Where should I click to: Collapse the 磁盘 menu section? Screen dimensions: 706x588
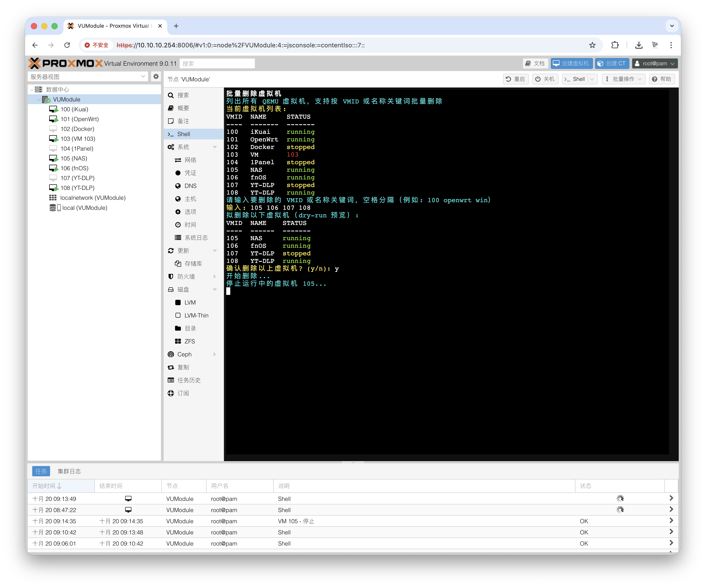click(215, 290)
